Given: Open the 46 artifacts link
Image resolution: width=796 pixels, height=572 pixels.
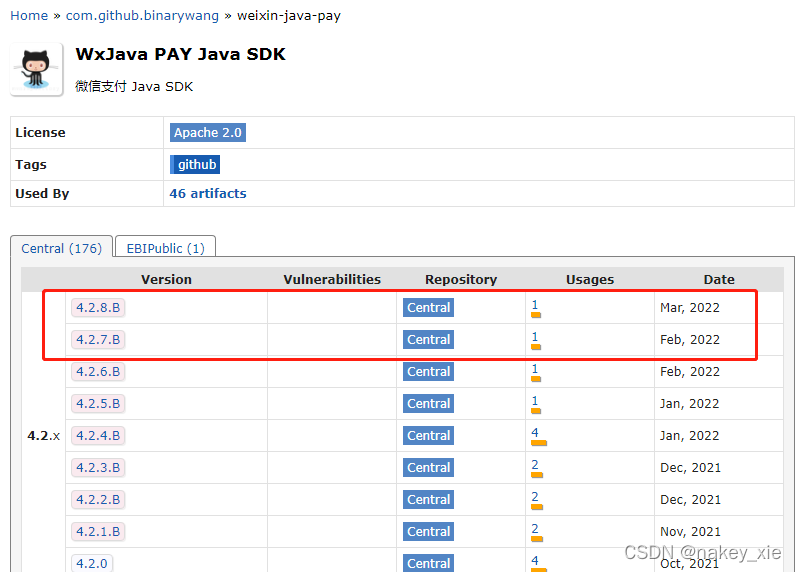Looking at the screenshot, I should [x=208, y=193].
